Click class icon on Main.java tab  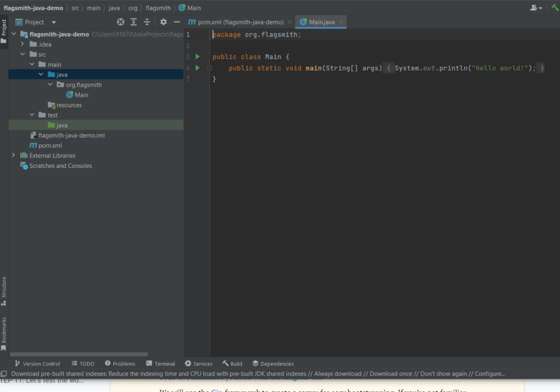point(303,22)
